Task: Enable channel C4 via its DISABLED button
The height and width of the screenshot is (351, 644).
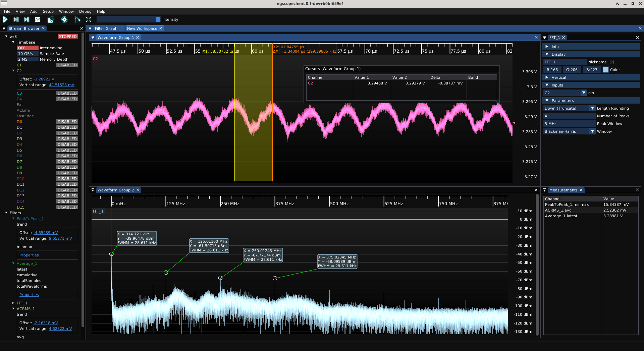Action: click(67, 99)
